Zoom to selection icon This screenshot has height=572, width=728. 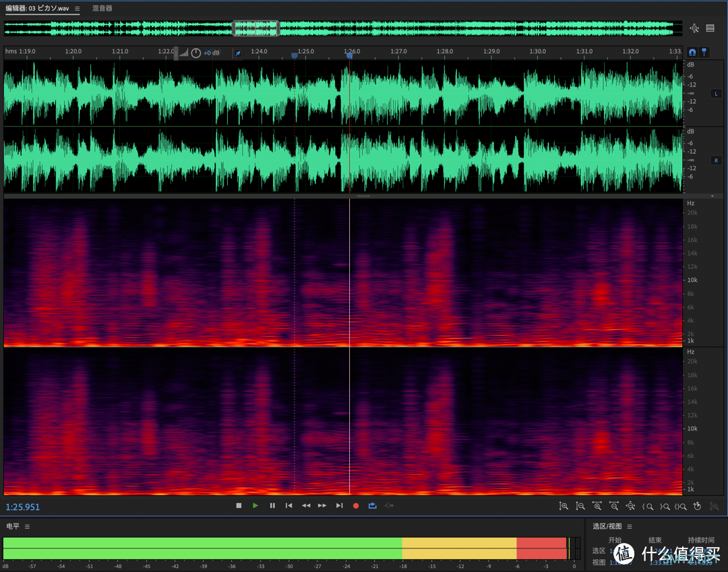(x=681, y=507)
